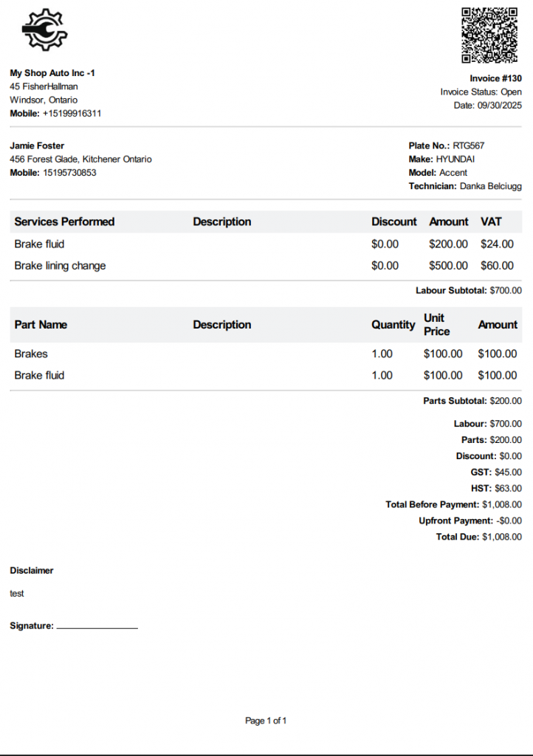Click the shop mobile number +15199916311
The image size is (533, 756).
72,114
